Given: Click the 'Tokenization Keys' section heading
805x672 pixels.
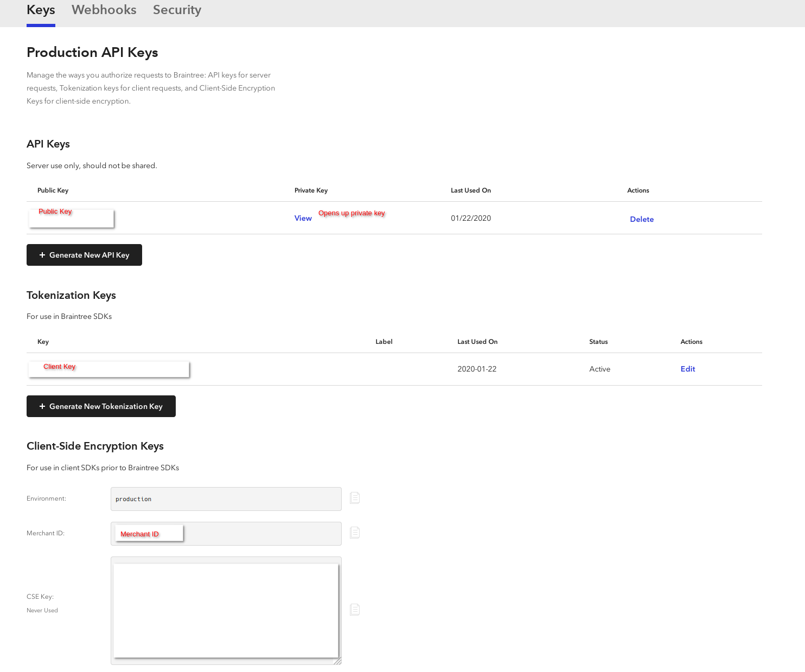Looking at the screenshot, I should click(x=71, y=296).
